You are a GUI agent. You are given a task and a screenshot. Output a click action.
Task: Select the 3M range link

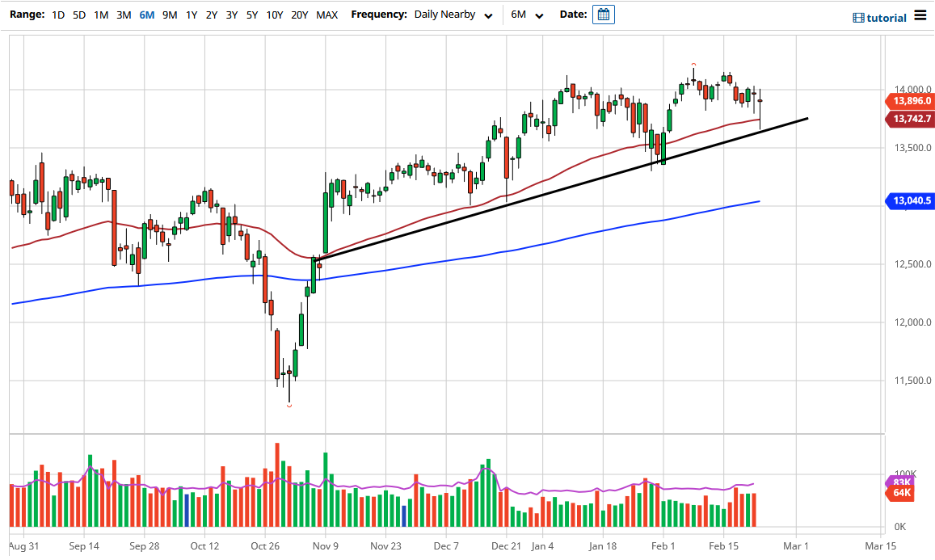[123, 14]
